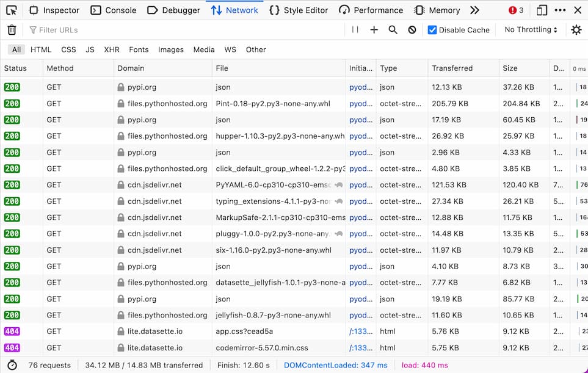Switch to the Inspector tab

54,10
